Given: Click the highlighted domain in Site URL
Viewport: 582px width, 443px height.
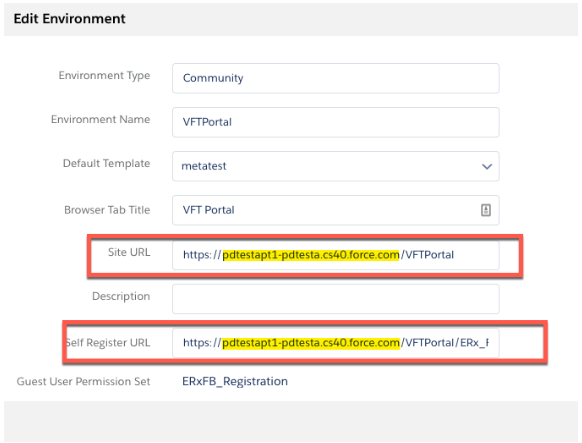Looking at the screenshot, I should (x=311, y=255).
